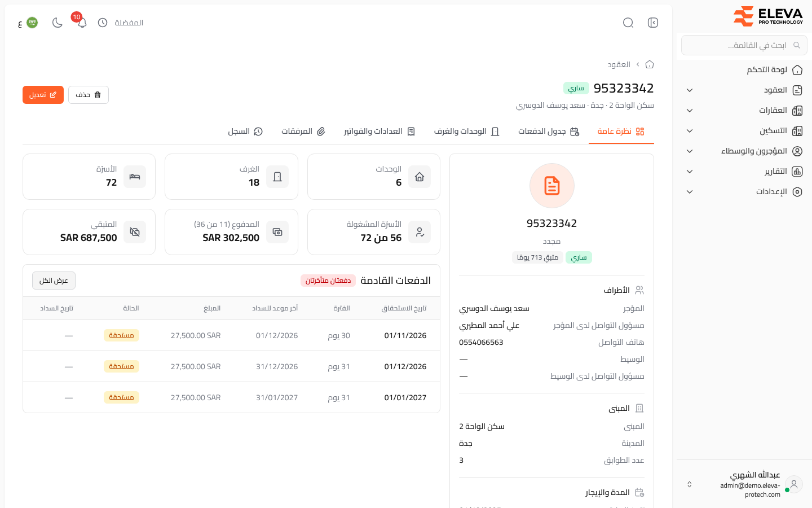Click الوحدات card house icon

(420, 177)
